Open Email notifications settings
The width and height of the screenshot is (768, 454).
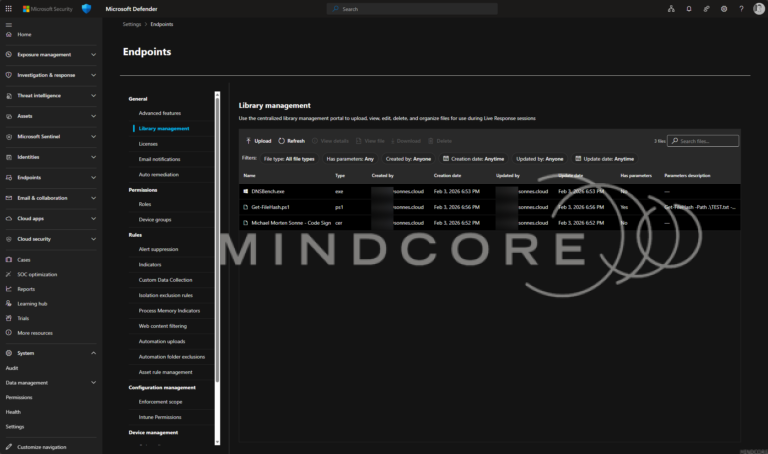click(159, 159)
